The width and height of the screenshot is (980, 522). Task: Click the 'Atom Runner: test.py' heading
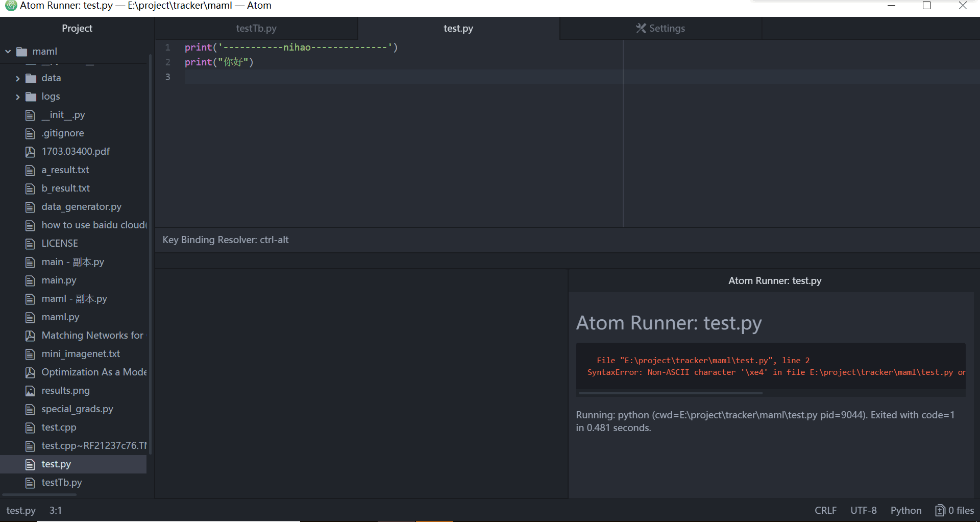pos(669,323)
